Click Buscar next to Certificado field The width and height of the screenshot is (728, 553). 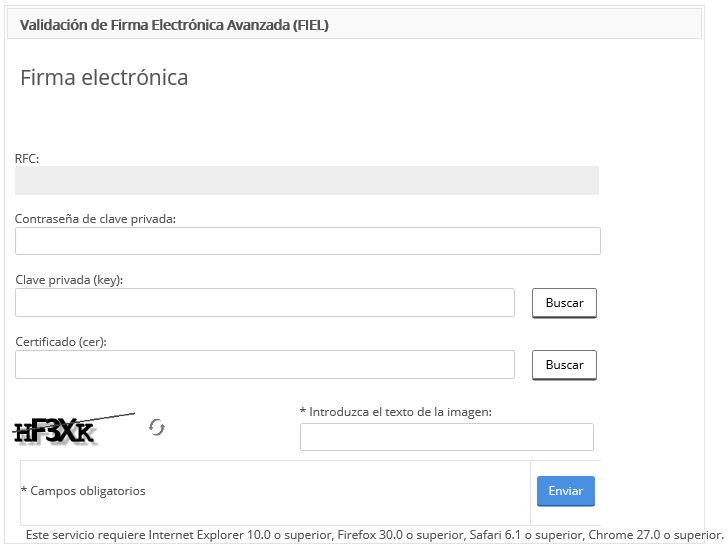point(564,365)
